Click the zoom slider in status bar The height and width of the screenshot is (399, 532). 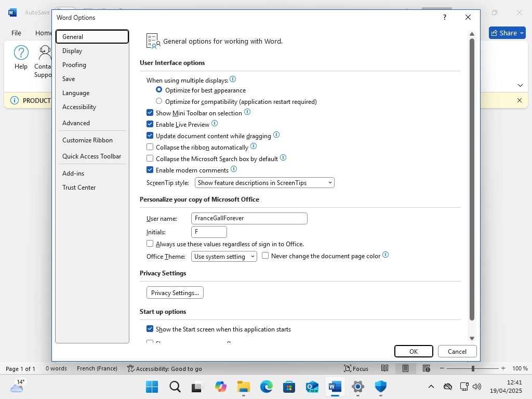[x=473, y=368]
